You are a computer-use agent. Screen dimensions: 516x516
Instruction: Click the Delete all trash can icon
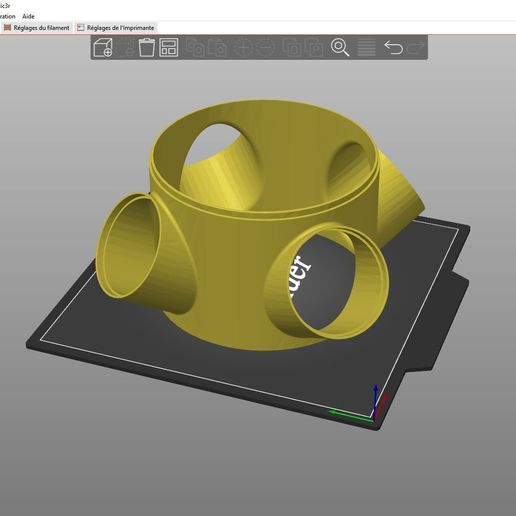tap(146, 47)
